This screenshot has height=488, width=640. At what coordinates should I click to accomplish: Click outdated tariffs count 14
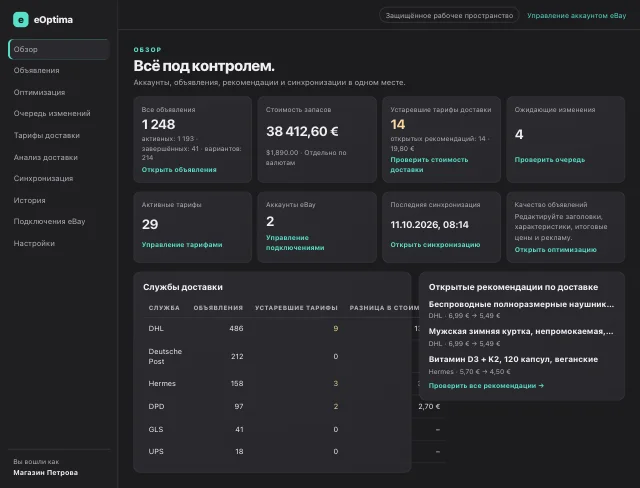point(398,124)
